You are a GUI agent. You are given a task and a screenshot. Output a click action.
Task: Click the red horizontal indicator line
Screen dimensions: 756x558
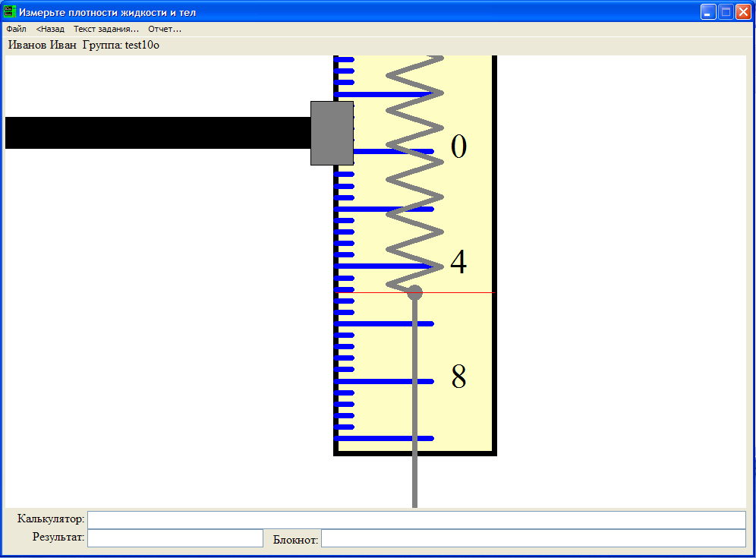pos(415,293)
